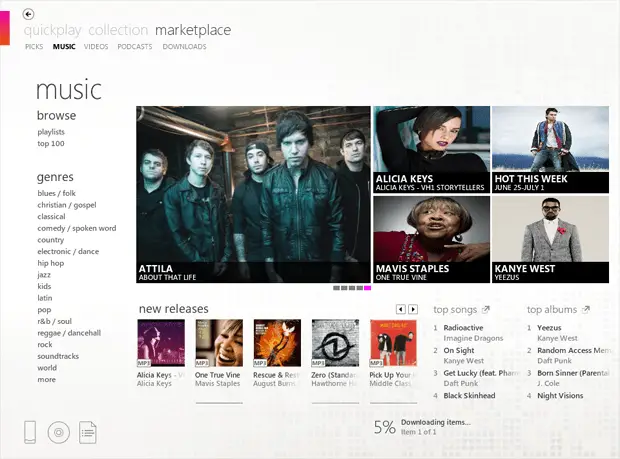Click MP3 badge on One True Vine album

tap(202, 363)
